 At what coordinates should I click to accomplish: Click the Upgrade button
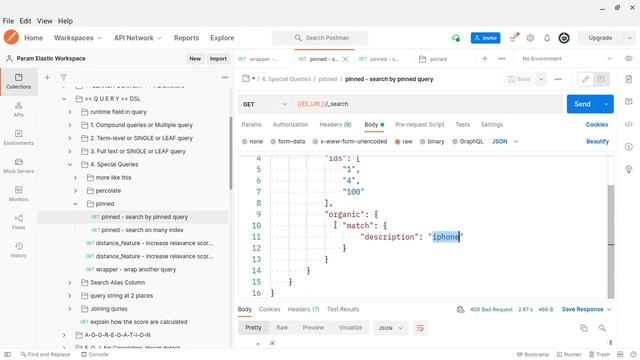(600, 38)
